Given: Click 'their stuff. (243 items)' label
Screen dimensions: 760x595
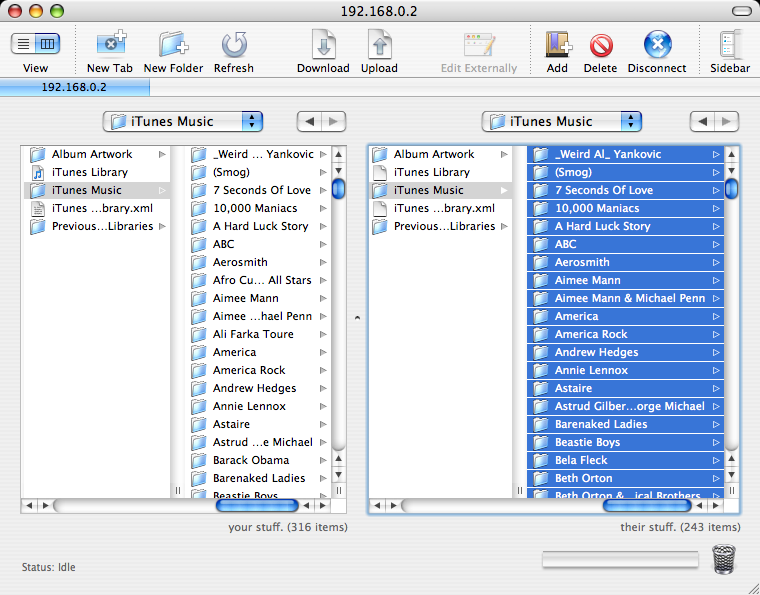Looking at the screenshot, I should click(x=681, y=527).
